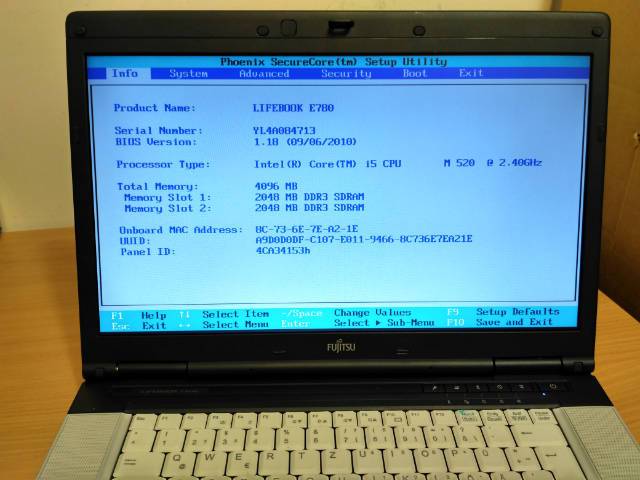Click the up/down arrows Select Item hint
The width and height of the screenshot is (640, 480).
point(224,314)
